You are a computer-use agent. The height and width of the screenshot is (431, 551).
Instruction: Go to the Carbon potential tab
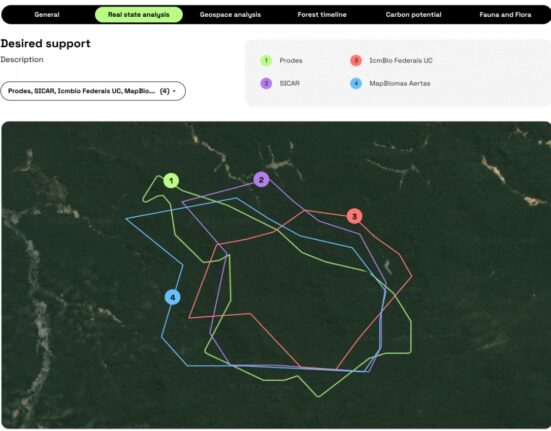point(413,15)
